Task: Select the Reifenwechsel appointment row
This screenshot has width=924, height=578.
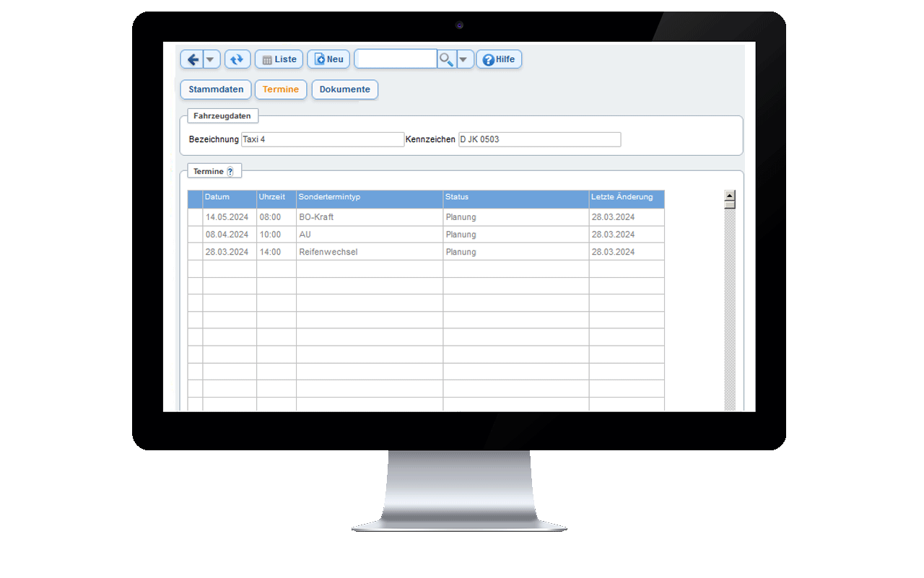Action: point(370,252)
